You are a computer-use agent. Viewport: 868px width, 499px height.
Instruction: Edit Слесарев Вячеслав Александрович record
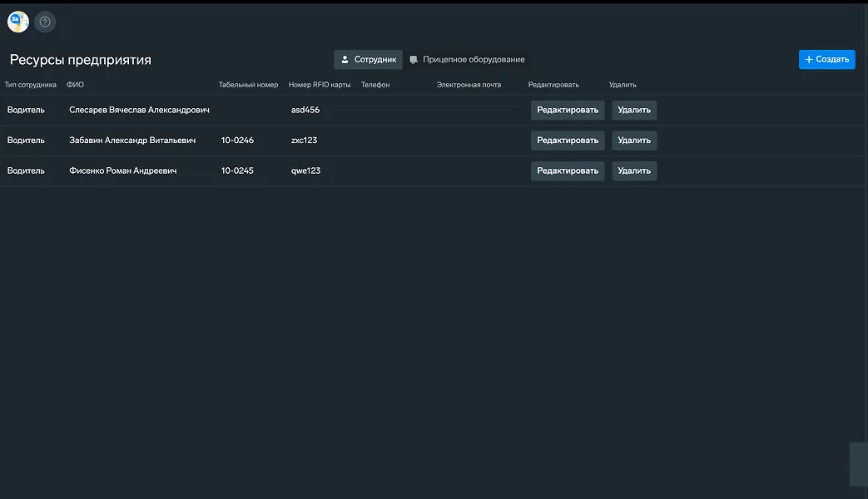(x=568, y=110)
